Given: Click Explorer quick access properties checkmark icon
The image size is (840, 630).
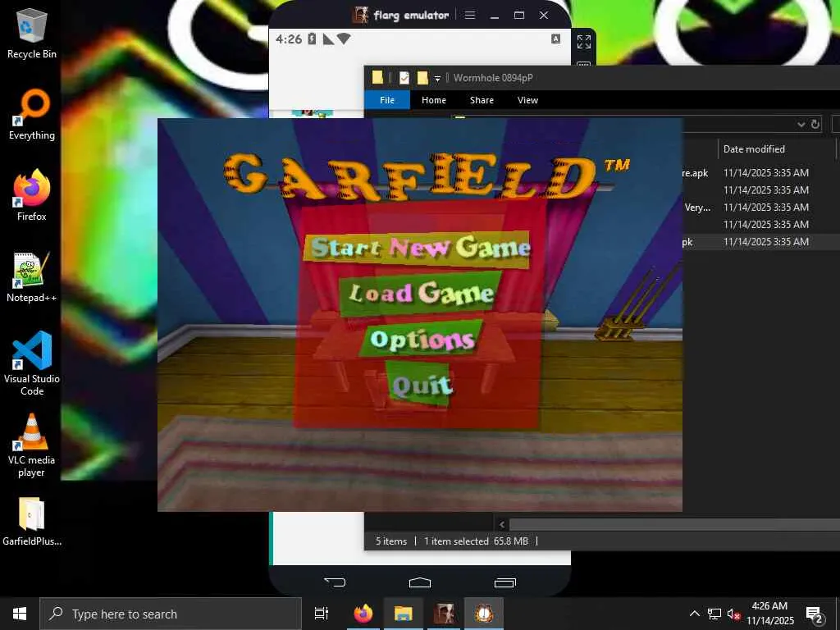Looking at the screenshot, I should pyautogui.click(x=404, y=78).
